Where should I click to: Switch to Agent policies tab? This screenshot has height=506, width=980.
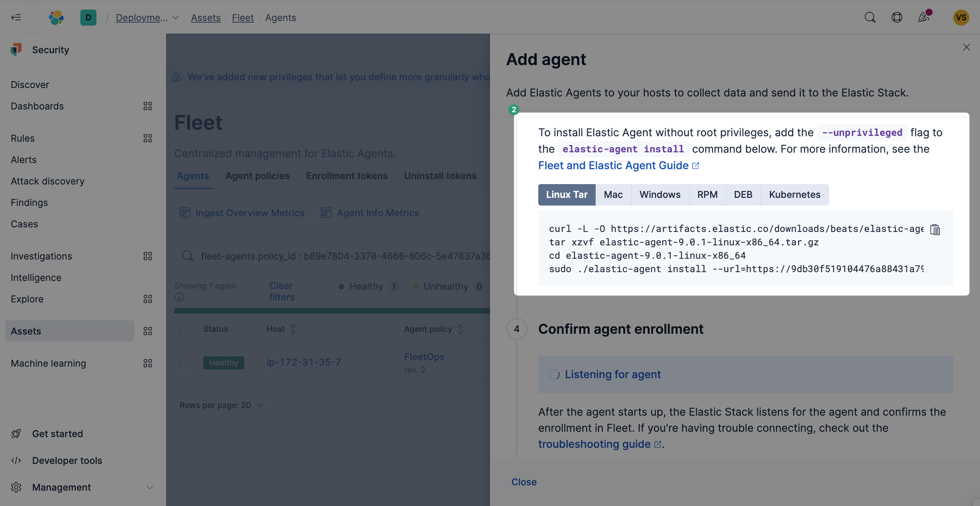258,176
